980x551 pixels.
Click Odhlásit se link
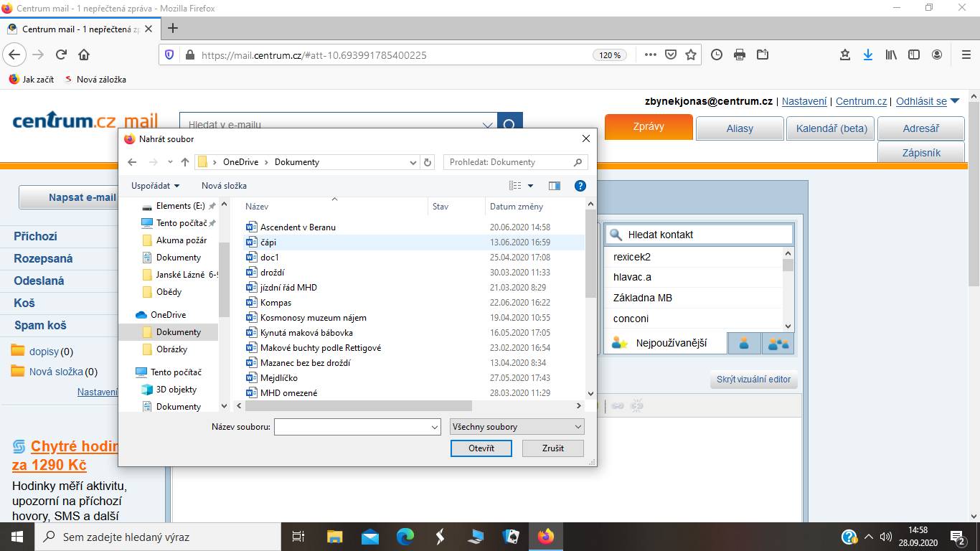click(921, 101)
